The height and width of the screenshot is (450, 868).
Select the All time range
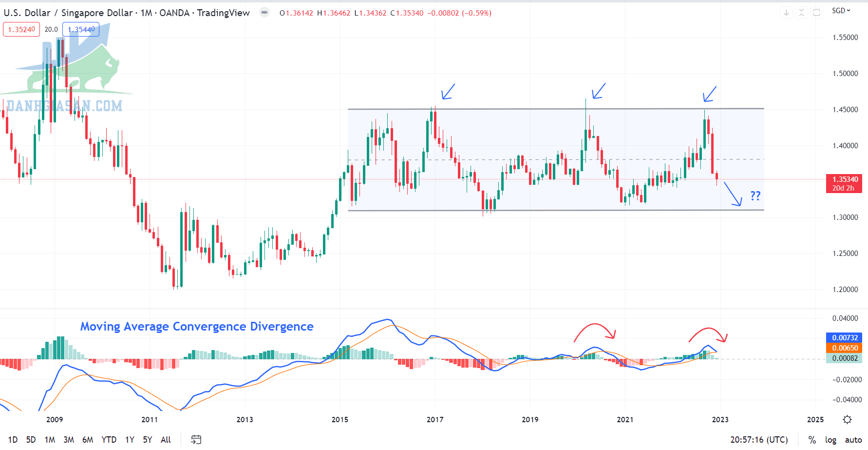tap(166, 440)
